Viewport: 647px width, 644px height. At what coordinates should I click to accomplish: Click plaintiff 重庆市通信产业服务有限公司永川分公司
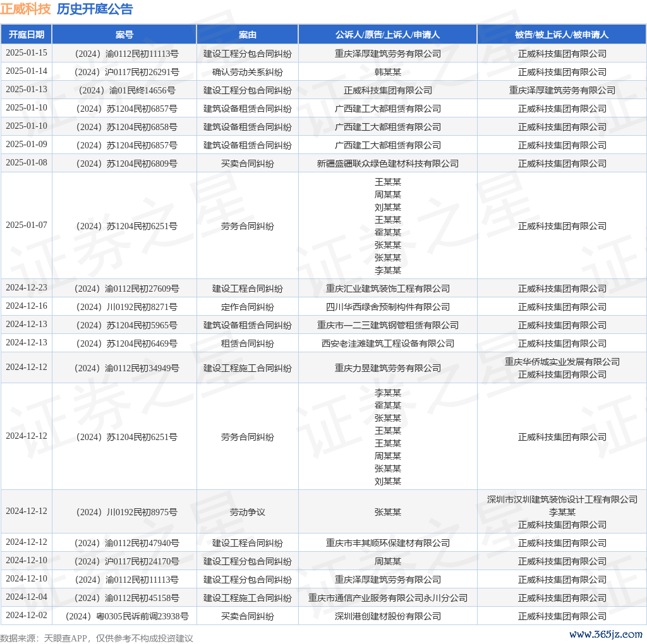pos(388,598)
